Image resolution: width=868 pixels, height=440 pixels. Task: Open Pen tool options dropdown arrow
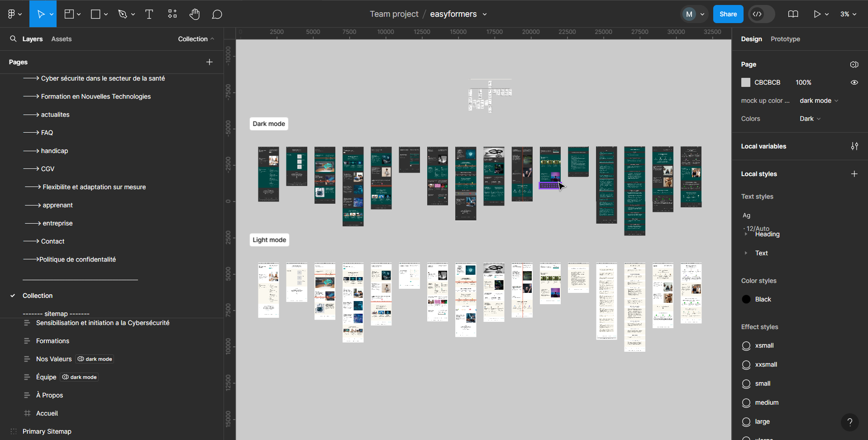tap(133, 14)
